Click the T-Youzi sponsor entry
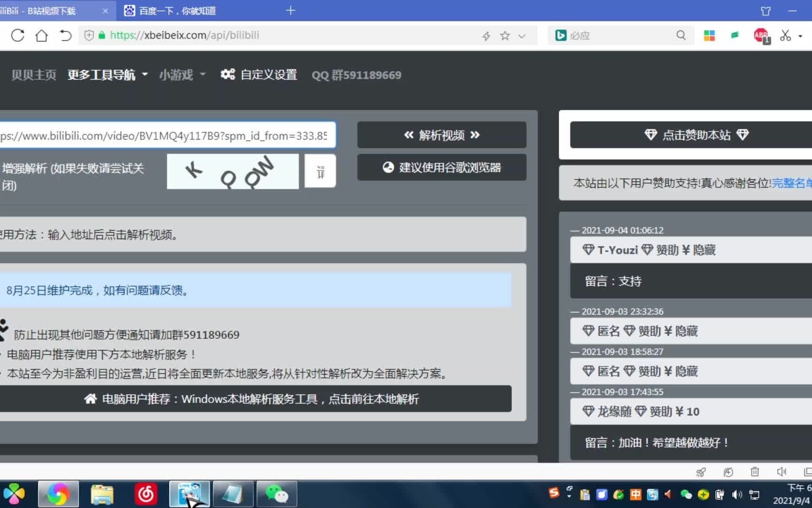Image resolution: width=812 pixels, height=508 pixels. pyautogui.click(x=691, y=250)
